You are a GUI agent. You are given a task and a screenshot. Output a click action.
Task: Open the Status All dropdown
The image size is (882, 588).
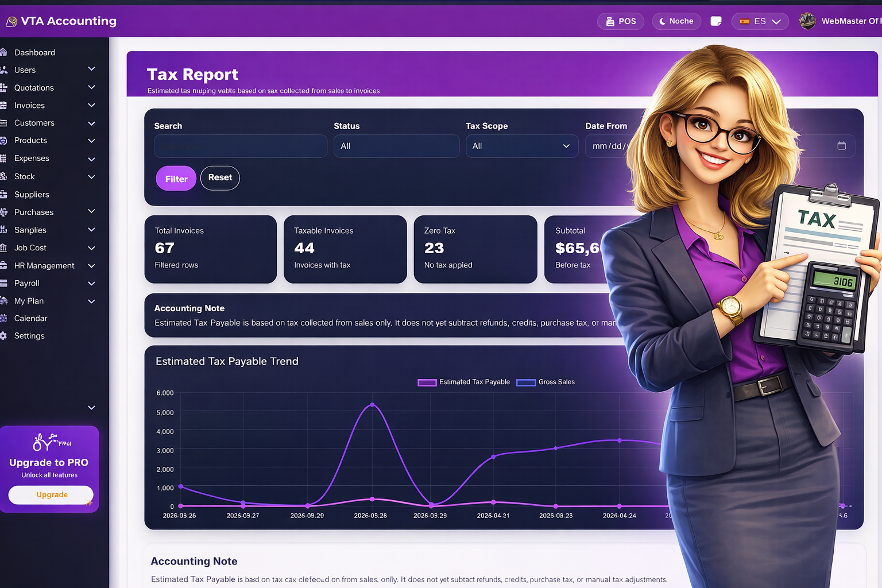coord(396,146)
